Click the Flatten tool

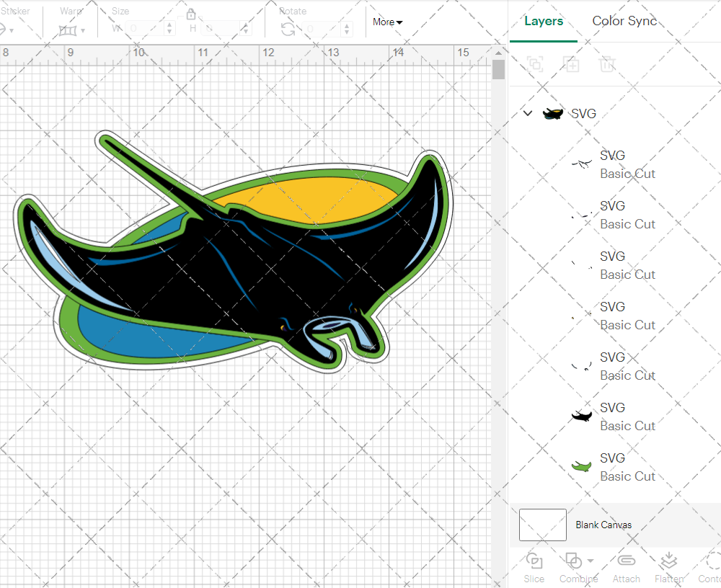pos(669,568)
